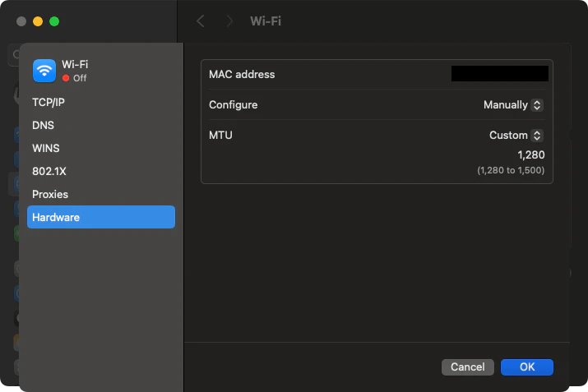
Task: Click the Configure row label
Action: pos(234,104)
